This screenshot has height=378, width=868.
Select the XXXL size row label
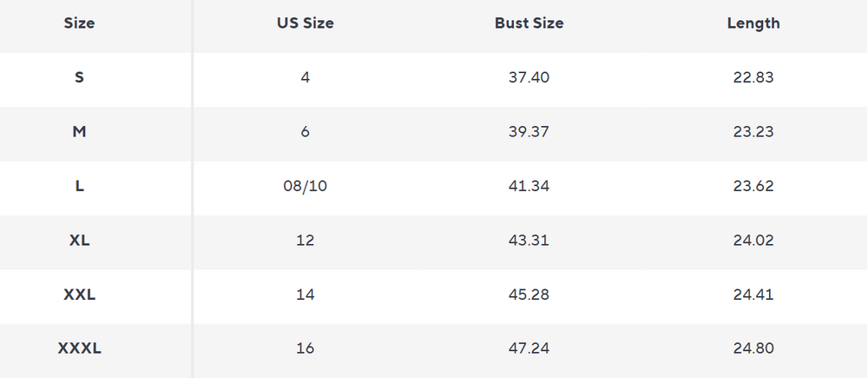pos(79,348)
